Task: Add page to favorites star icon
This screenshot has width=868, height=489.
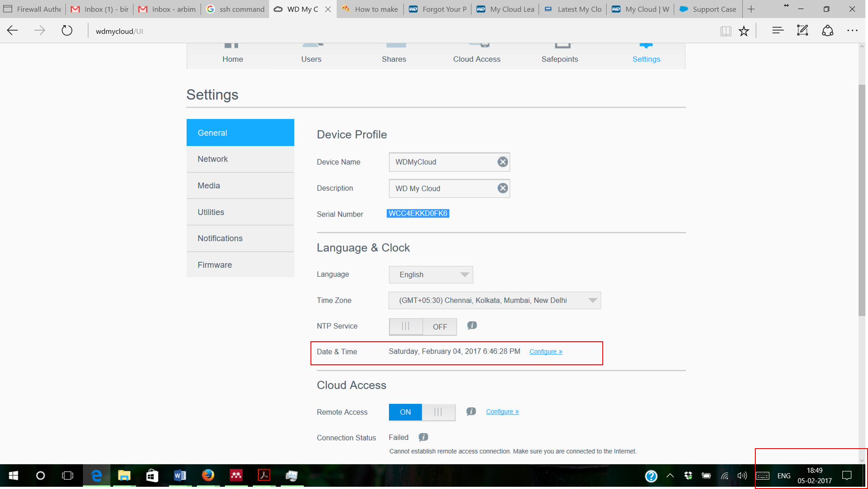Action: pyautogui.click(x=744, y=31)
